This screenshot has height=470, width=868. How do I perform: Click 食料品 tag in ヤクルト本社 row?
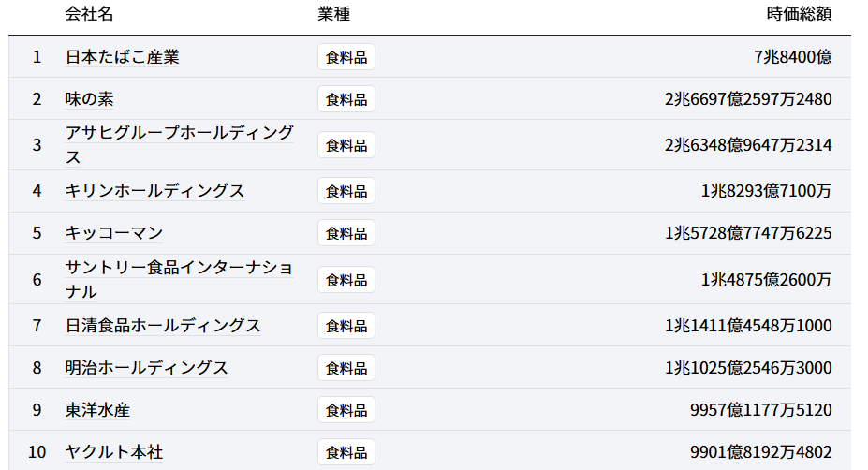[x=346, y=452]
